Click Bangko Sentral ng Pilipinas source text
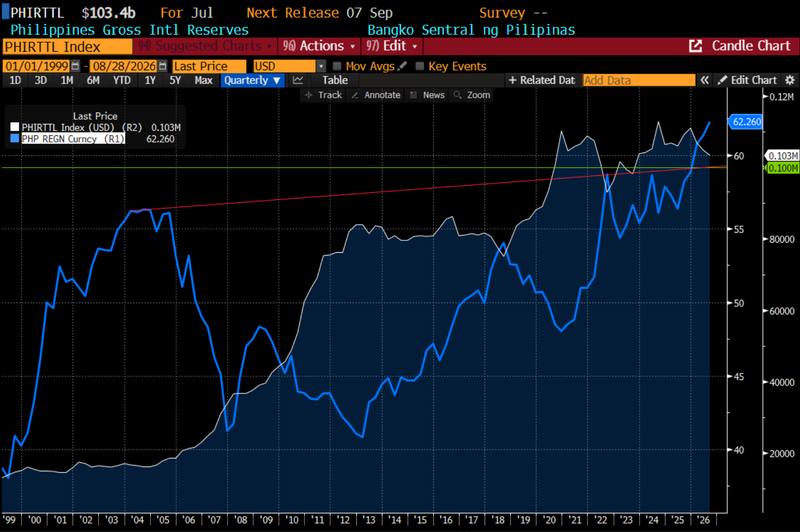The image size is (800, 532). point(471,30)
